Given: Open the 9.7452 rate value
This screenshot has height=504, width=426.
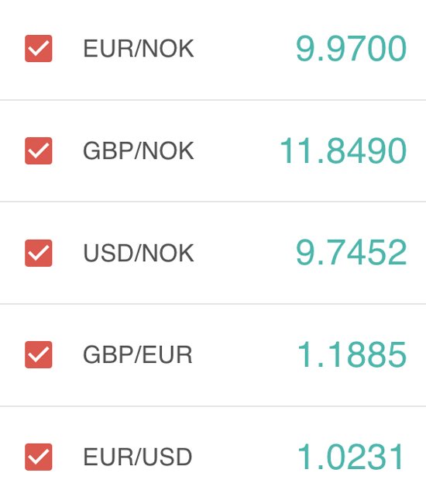Looking at the screenshot, I should click(x=351, y=253).
